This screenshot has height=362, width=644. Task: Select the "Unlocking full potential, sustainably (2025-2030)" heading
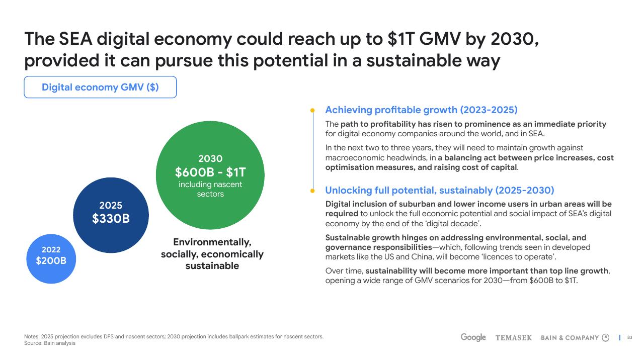coord(440,190)
